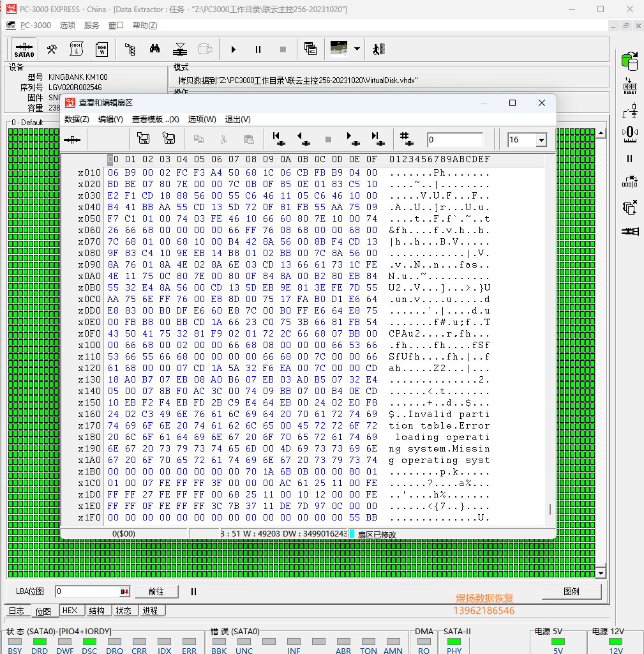Image resolution: width=644 pixels, height=654 pixels.
Task: Click the bitmap scrollbar down arrow
Action: [601, 573]
